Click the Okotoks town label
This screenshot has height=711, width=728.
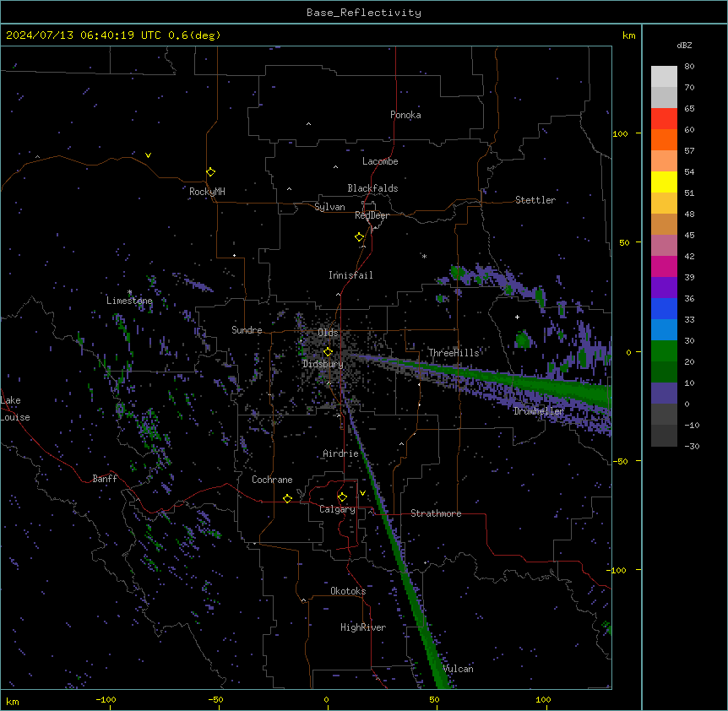pos(348,591)
